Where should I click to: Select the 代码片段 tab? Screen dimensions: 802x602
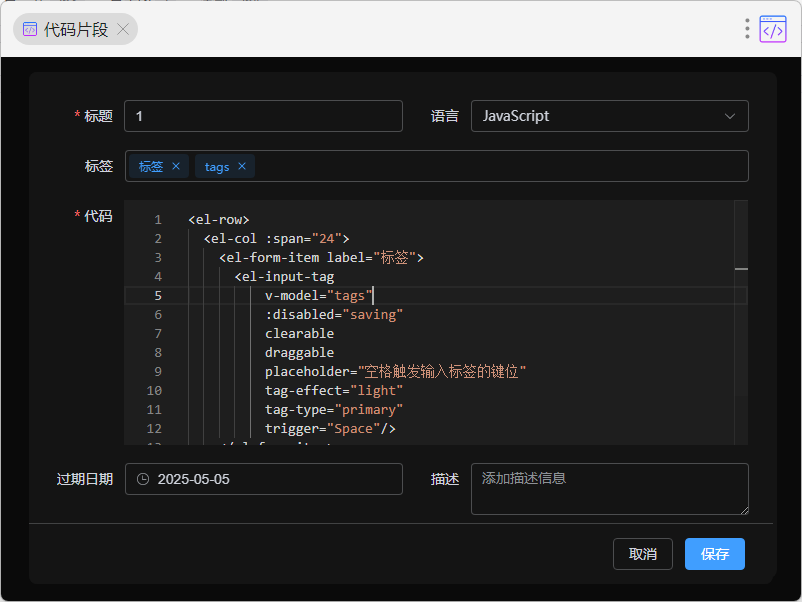point(75,29)
